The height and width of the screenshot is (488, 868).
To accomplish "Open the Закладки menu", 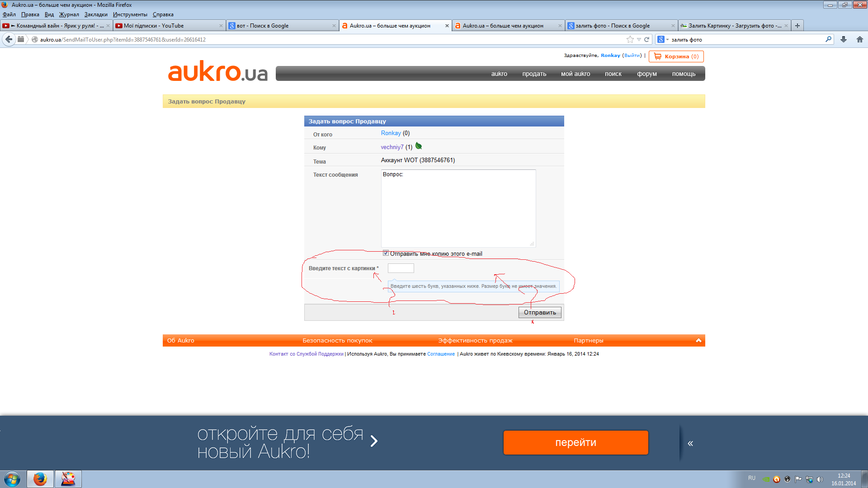I will 96,14.
